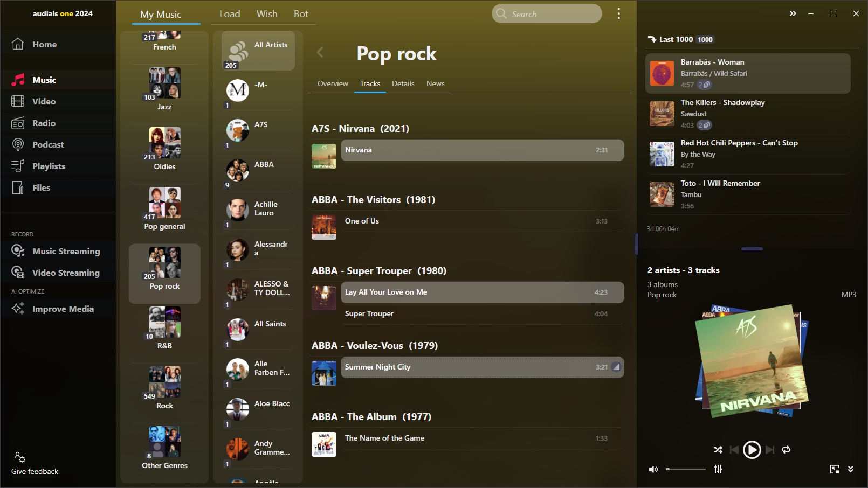Adjust the volume slider
The width and height of the screenshot is (868, 488).
[686, 469]
